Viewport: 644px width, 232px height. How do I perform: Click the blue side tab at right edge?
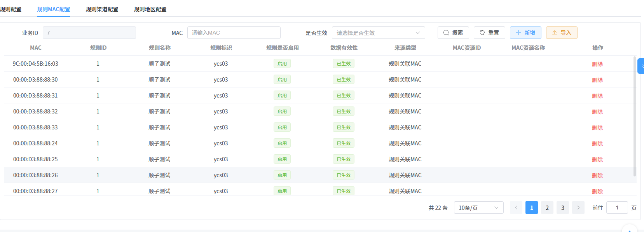[x=641, y=66]
